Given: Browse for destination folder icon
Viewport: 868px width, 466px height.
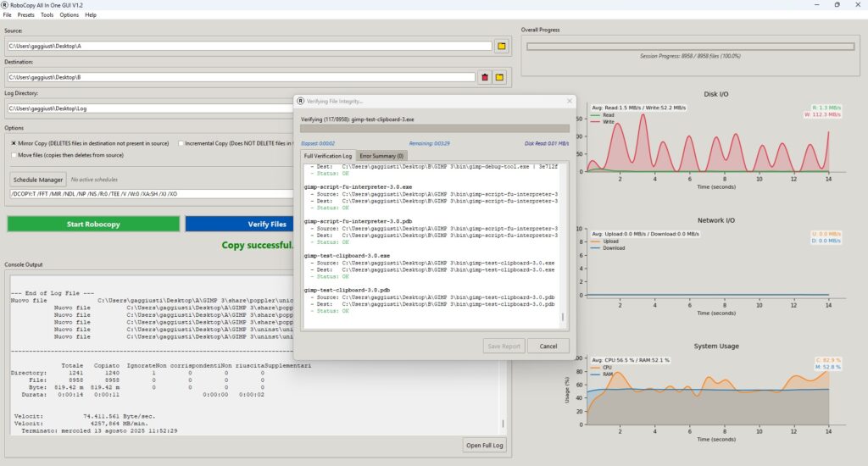Looking at the screenshot, I should click(x=499, y=77).
